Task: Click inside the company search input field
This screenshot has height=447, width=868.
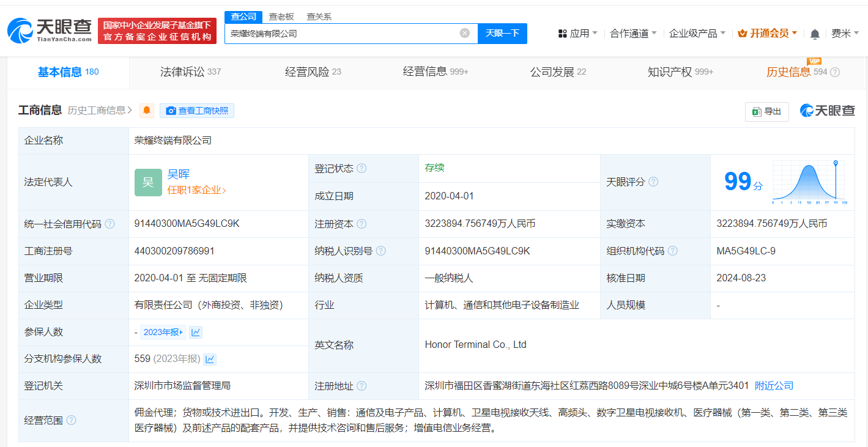Action: (343, 33)
